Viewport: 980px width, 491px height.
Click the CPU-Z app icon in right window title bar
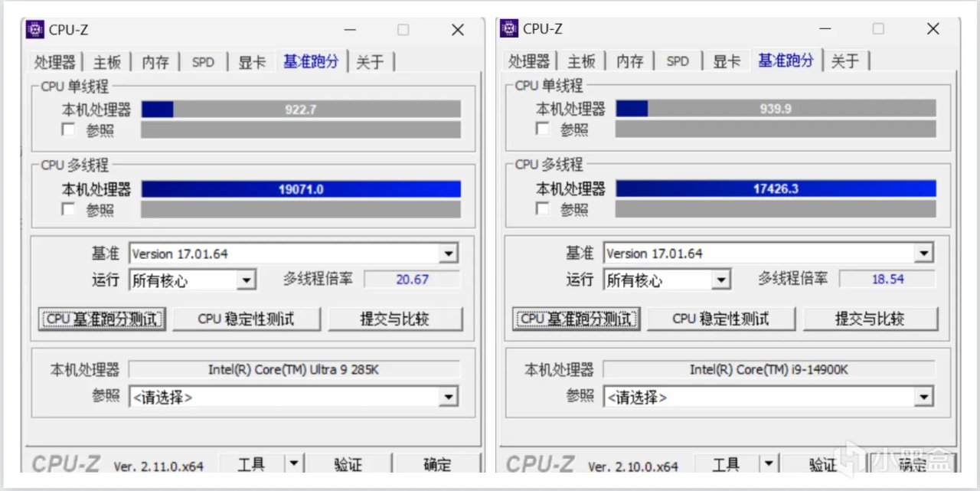(510, 28)
